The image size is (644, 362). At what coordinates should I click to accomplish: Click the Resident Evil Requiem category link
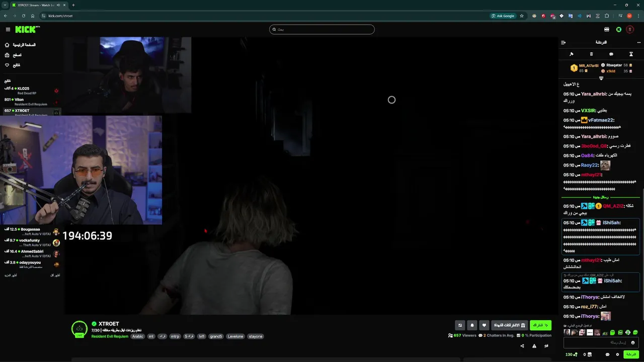110,336
